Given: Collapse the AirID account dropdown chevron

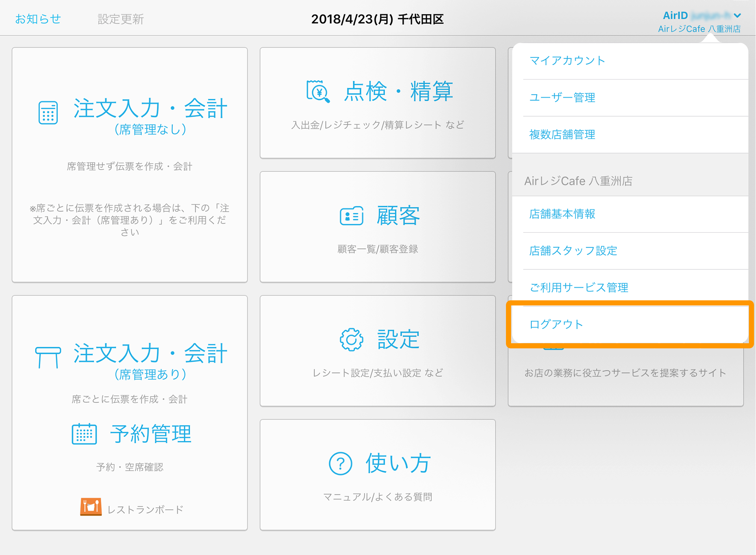Looking at the screenshot, I should tap(737, 16).
